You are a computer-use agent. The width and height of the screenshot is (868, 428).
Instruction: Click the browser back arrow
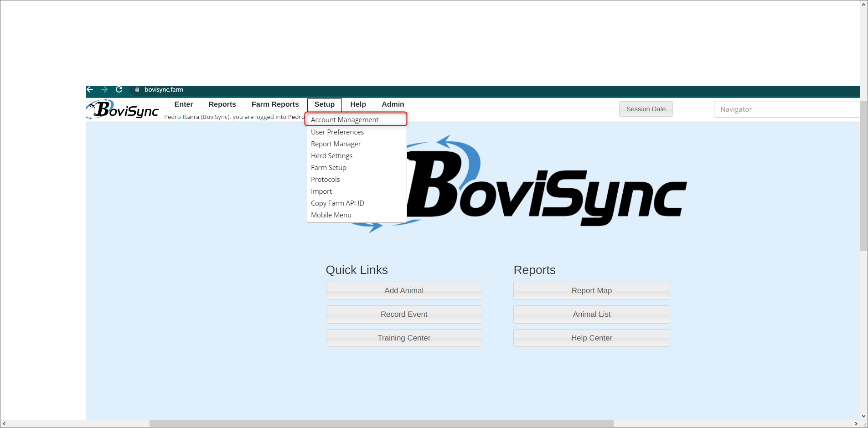point(90,89)
